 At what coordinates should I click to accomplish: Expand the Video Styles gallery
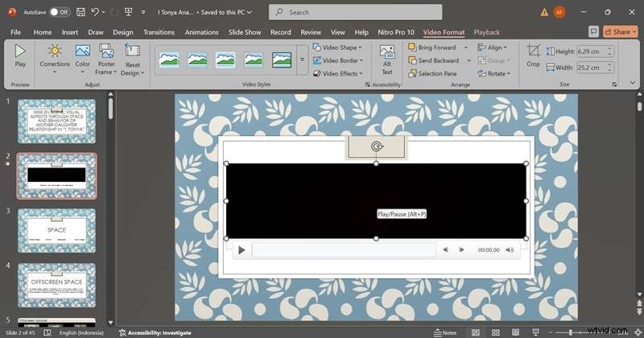(303, 60)
